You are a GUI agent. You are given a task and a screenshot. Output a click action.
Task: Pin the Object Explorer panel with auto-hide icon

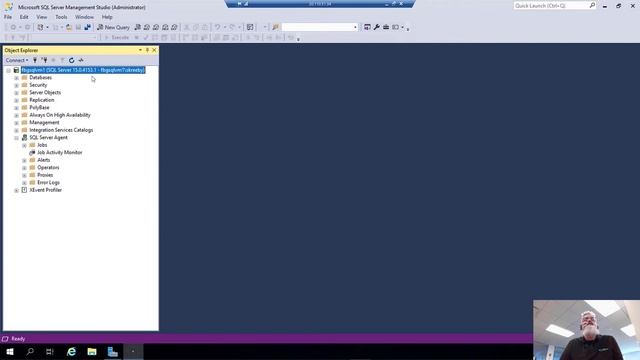coord(147,50)
